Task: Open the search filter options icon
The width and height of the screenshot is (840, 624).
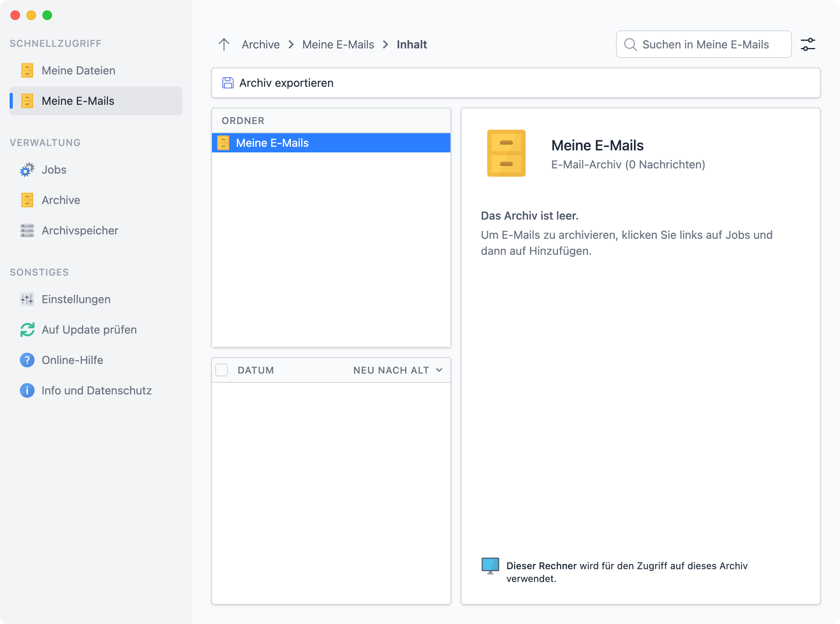Action: pyautogui.click(x=808, y=44)
